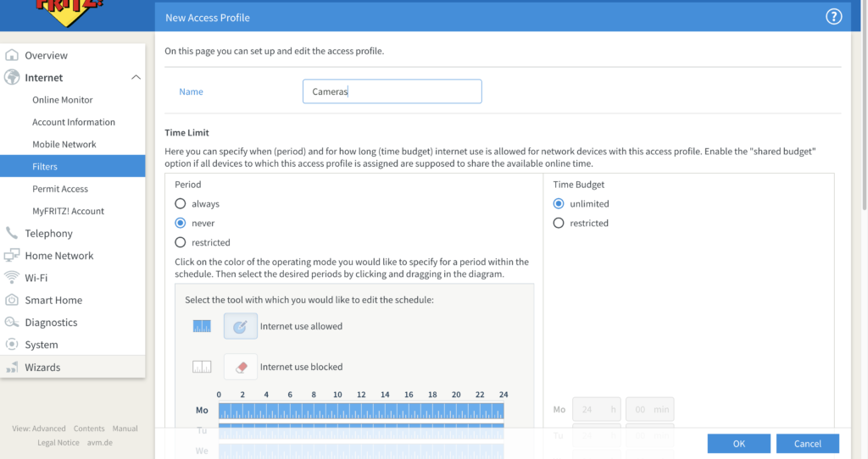Collapse the Internet menu chevron
Screen dimensions: 868x459
tap(136, 77)
